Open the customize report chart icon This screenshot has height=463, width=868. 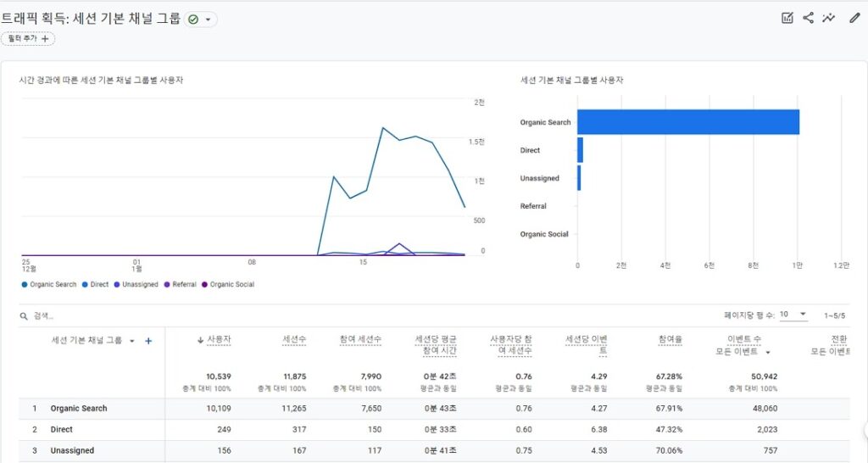click(x=787, y=18)
